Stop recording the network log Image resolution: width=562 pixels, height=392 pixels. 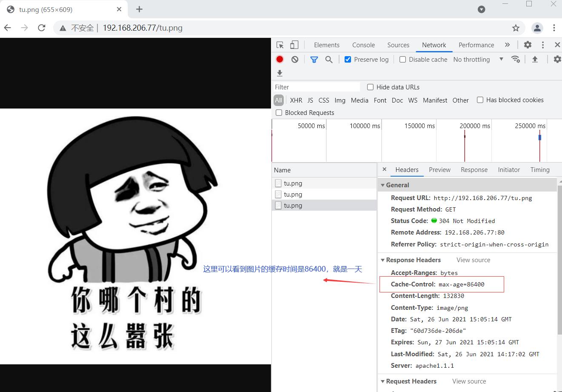[x=280, y=60]
